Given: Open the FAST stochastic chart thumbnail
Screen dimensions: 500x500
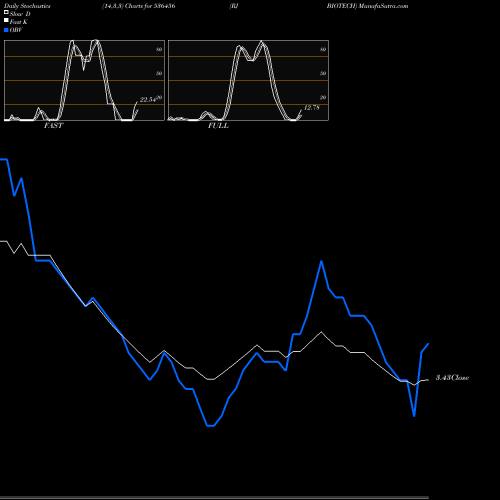Looking at the screenshot, I should [x=84, y=80].
